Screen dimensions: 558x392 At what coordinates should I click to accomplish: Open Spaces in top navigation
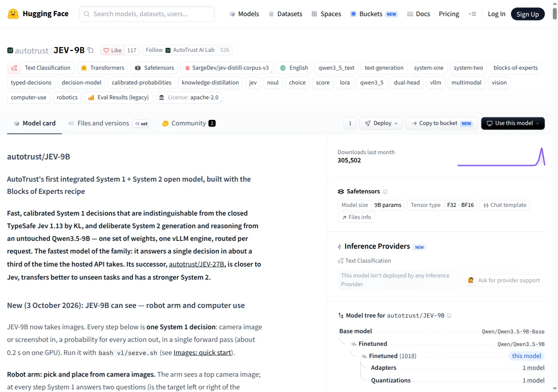click(x=326, y=14)
